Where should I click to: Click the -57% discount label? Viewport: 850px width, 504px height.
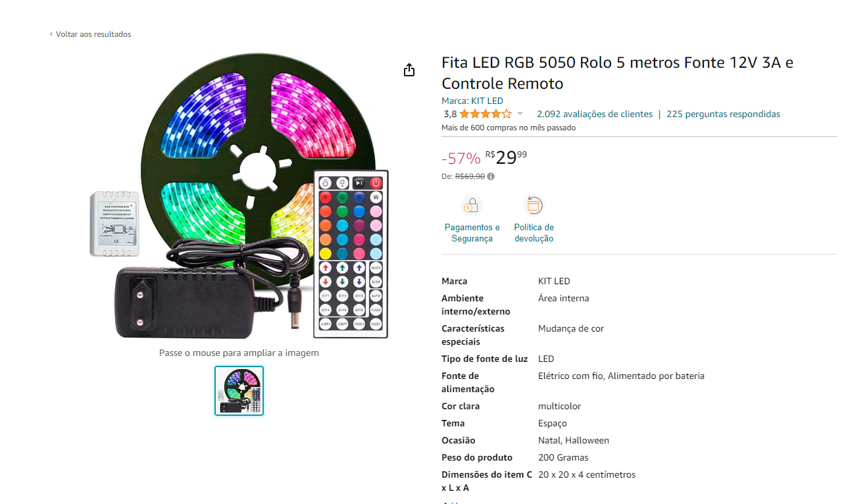(x=461, y=159)
